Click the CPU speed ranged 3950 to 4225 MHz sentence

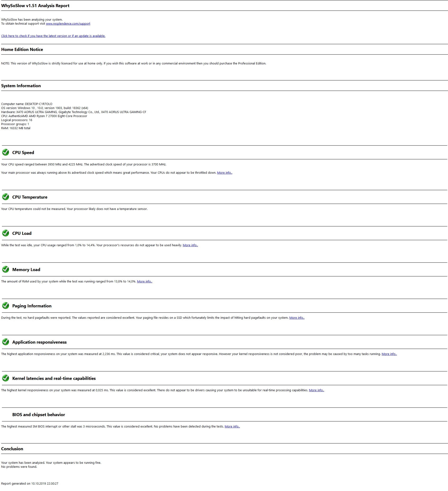[84, 165]
